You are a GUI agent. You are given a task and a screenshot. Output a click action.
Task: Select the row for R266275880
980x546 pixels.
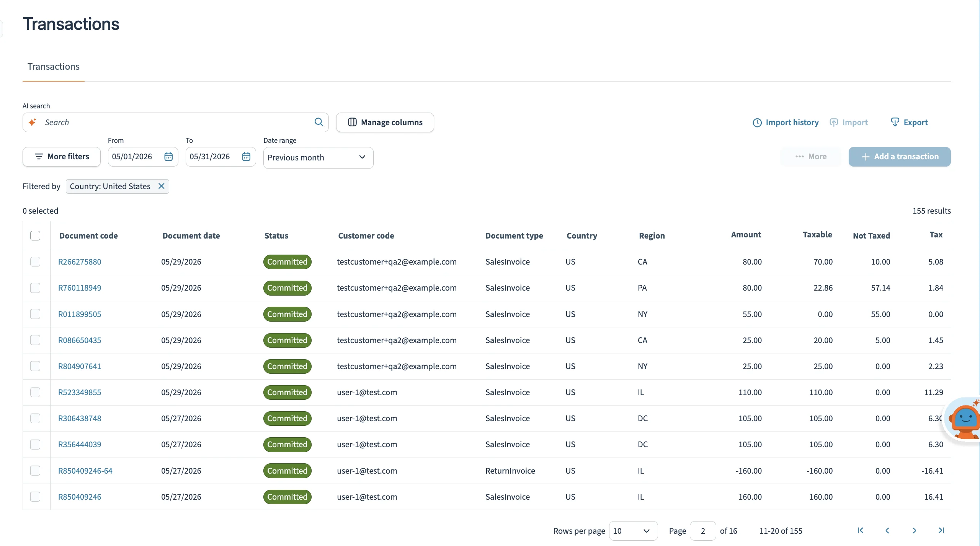click(x=35, y=262)
